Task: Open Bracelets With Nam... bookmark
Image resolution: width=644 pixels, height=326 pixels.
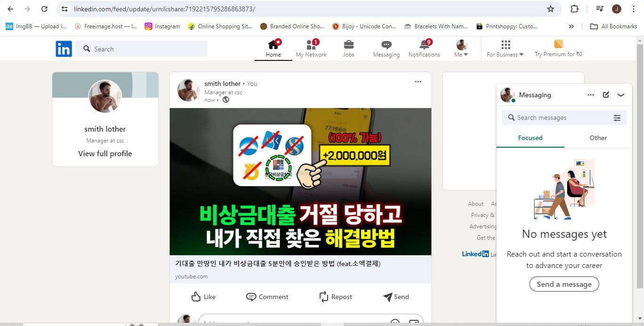Action: 436,26
